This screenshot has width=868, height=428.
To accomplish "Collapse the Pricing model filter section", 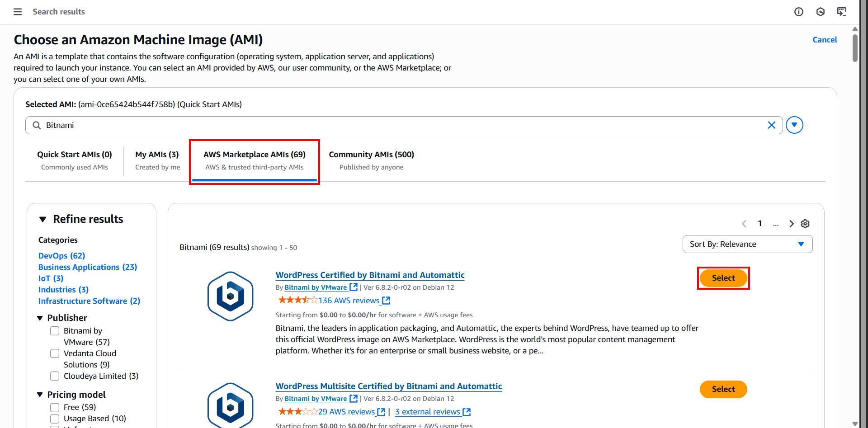I will pyautogui.click(x=40, y=395).
